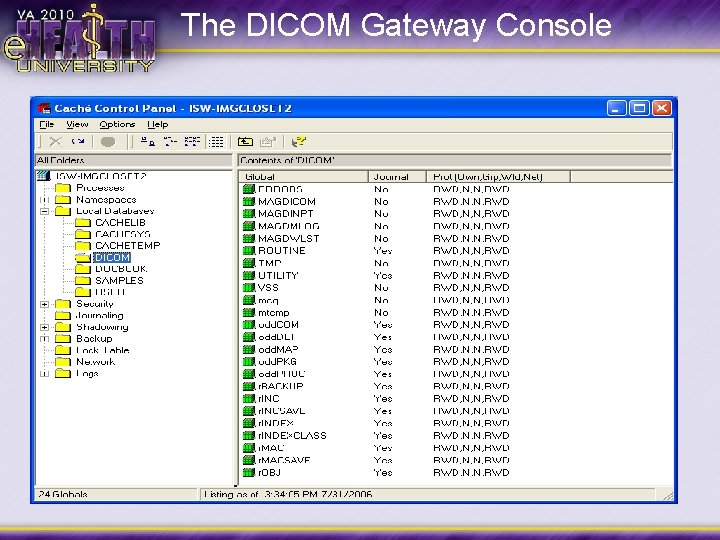Click the Caché Control Panel title bar icon
The height and width of the screenshot is (540, 720).
pos(44,108)
